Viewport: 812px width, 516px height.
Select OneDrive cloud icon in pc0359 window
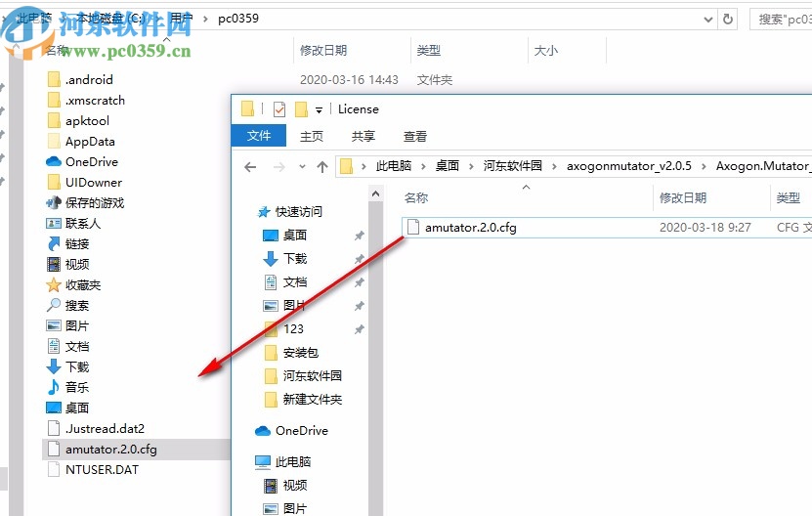click(x=54, y=161)
